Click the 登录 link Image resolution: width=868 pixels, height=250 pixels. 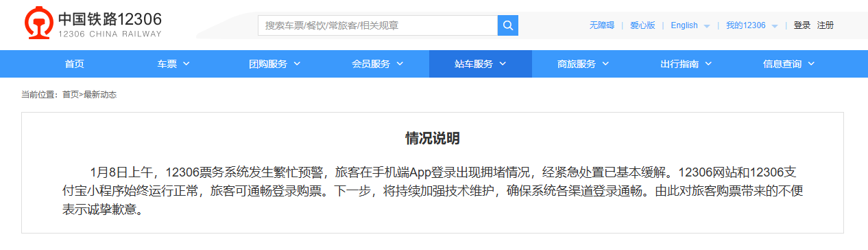[802, 25]
